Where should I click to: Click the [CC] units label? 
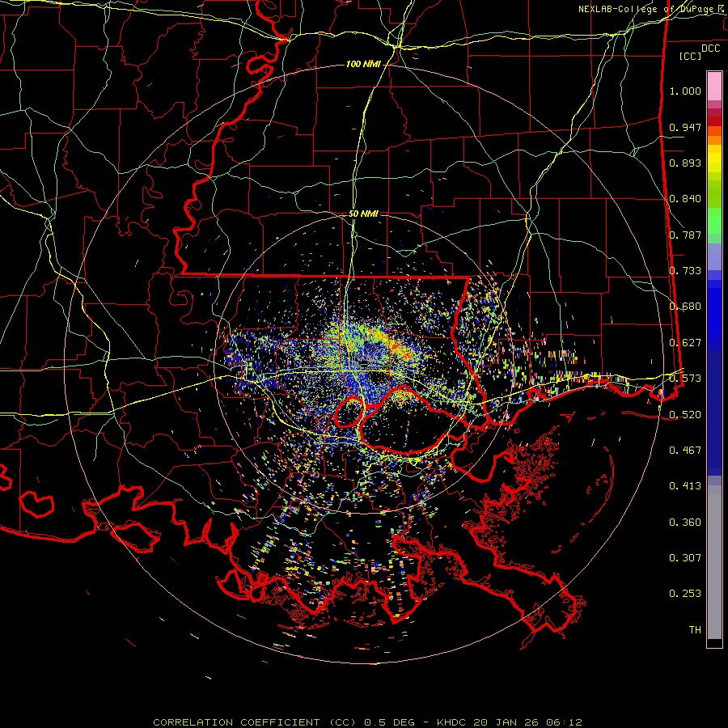691,56
